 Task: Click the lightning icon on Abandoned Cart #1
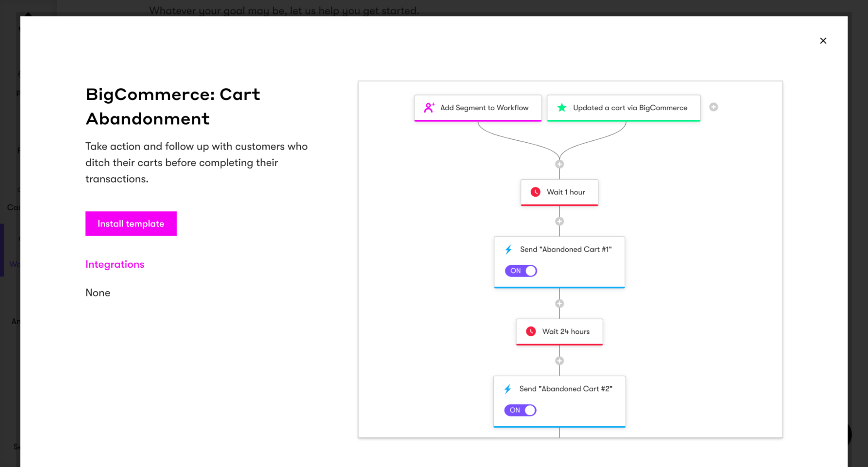[x=508, y=250]
